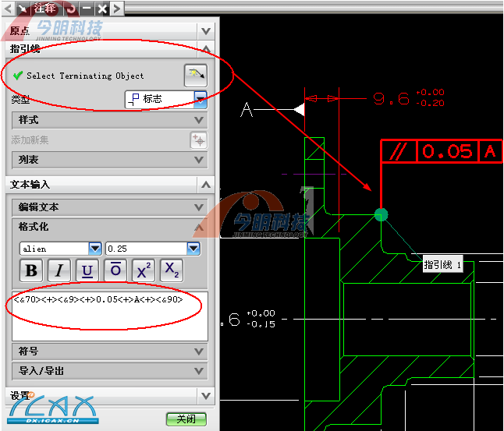Apply overline formatting to text

point(115,270)
